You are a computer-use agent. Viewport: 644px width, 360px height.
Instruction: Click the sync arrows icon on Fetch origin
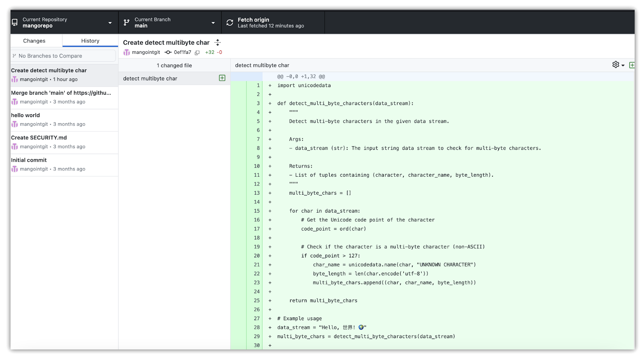230,23
